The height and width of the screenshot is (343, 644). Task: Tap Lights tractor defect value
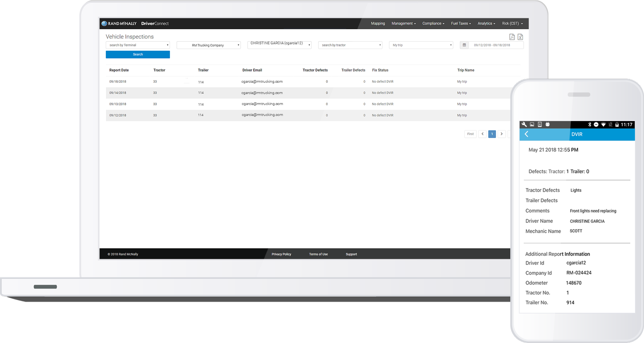point(576,190)
